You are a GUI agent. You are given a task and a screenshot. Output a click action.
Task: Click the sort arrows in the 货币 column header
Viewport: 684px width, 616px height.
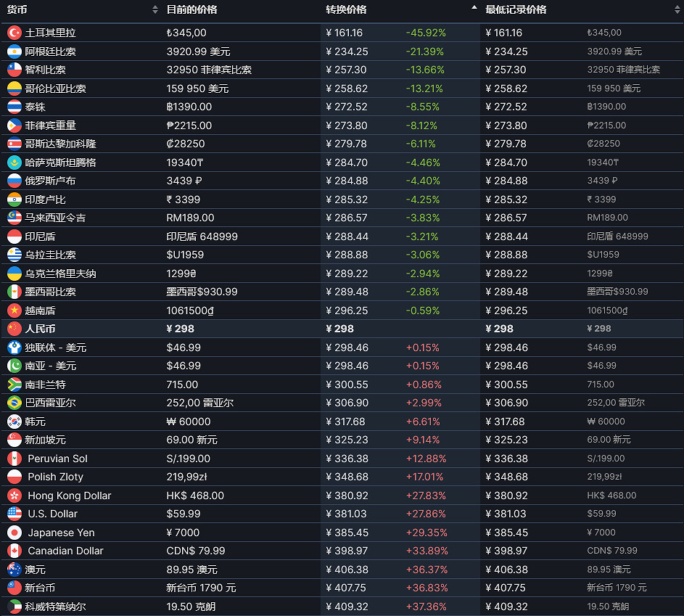pyautogui.click(x=154, y=9)
